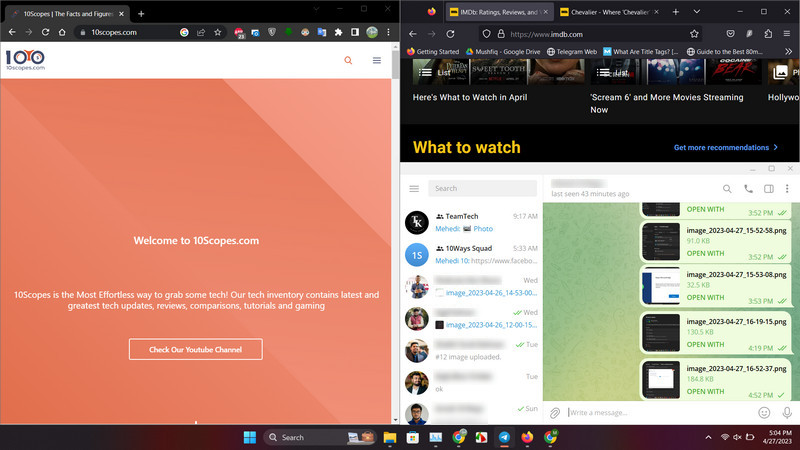Open Telegram hamburger menu
This screenshot has height=450, width=800.
[414, 189]
